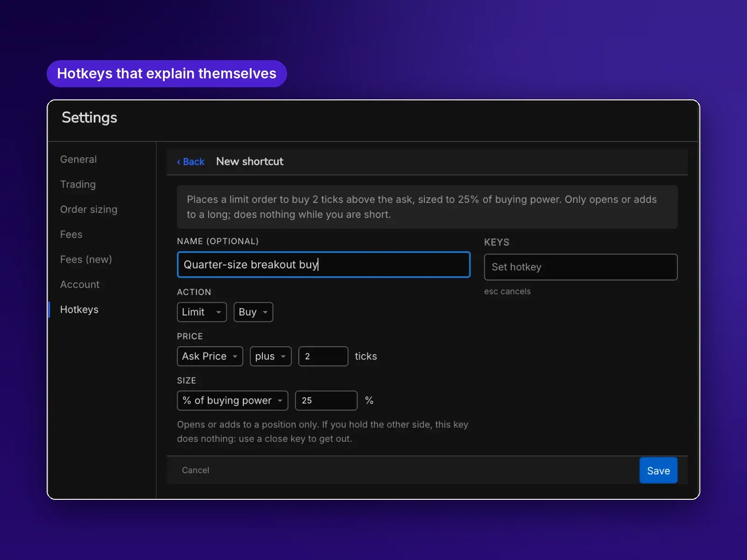
Task: Focus the shortcut name input field
Action: coord(324,265)
